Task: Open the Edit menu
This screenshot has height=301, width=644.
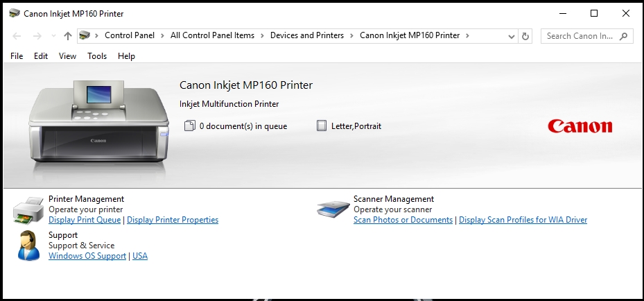Action: (x=41, y=56)
